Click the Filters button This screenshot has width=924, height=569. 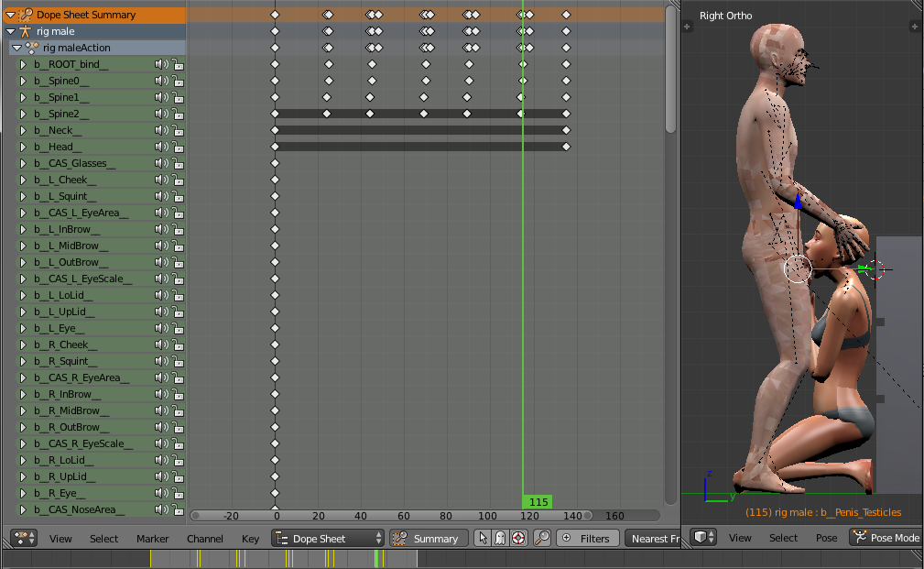point(587,538)
